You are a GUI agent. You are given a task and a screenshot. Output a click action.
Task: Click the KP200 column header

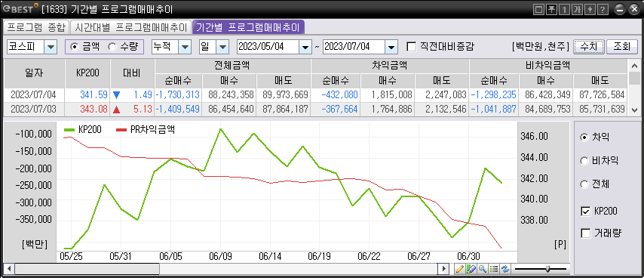[88, 73]
